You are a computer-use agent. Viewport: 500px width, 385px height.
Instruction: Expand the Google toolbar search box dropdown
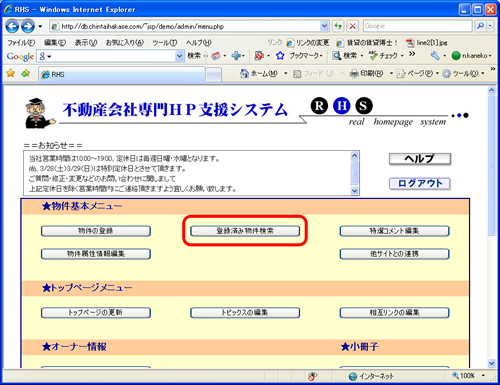point(179,56)
